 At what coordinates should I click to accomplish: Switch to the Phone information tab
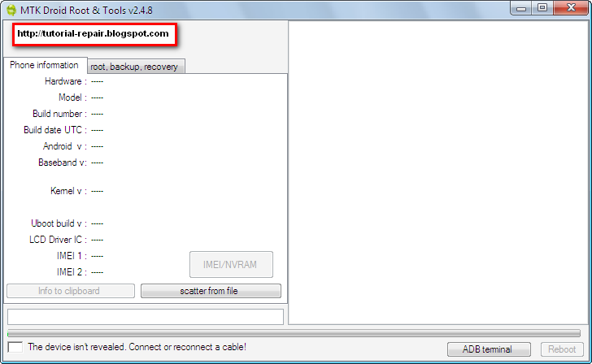coord(45,65)
